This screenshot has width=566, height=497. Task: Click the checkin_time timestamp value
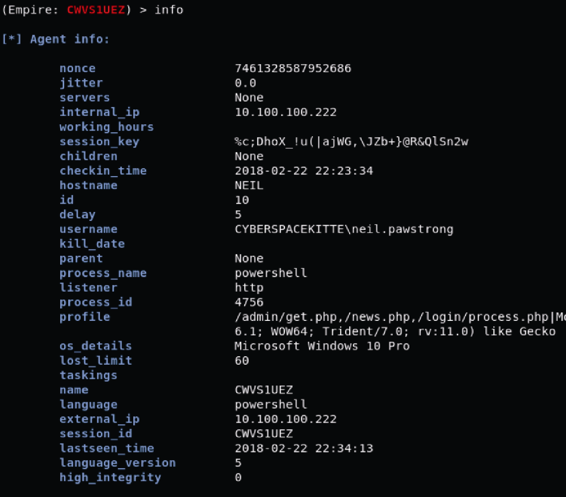[x=304, y=171]
